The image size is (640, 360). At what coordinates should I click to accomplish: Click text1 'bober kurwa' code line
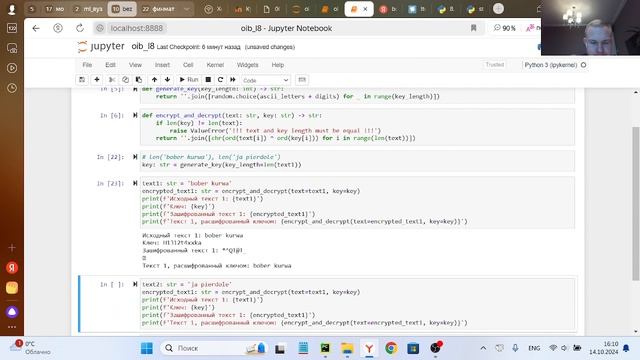pos(187,183)
